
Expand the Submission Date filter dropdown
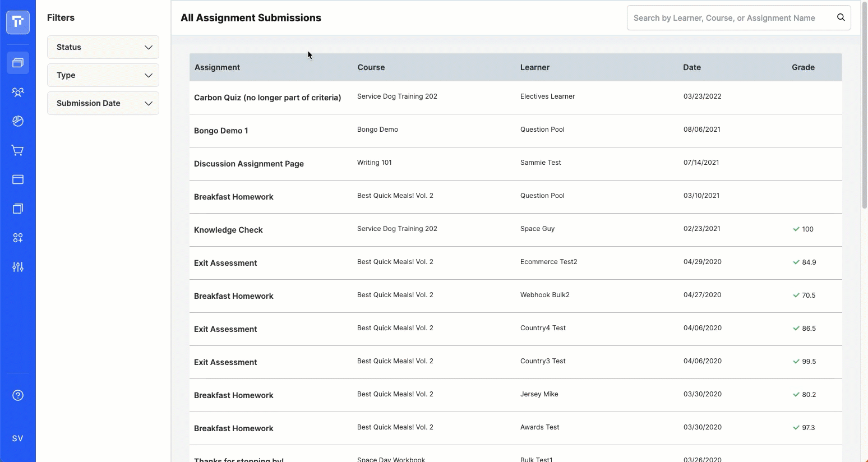(103, 103)
